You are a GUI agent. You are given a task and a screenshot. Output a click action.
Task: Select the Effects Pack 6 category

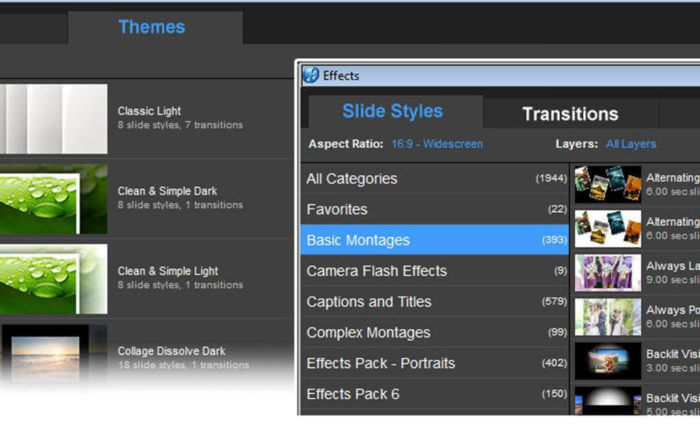435,394
